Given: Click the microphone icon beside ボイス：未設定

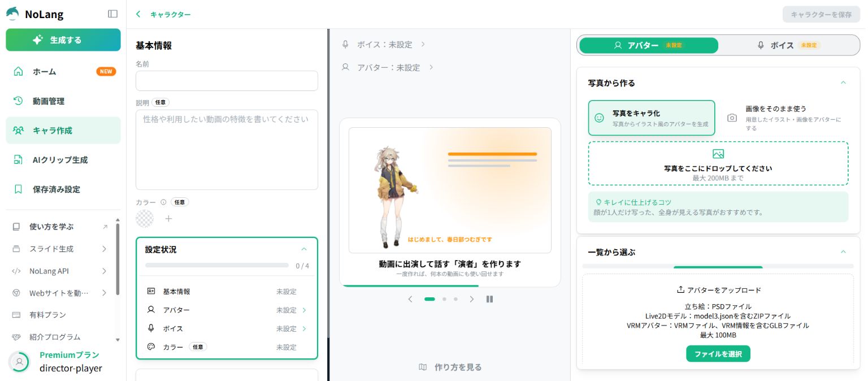Looking at the screenshot, I should 345,44.
